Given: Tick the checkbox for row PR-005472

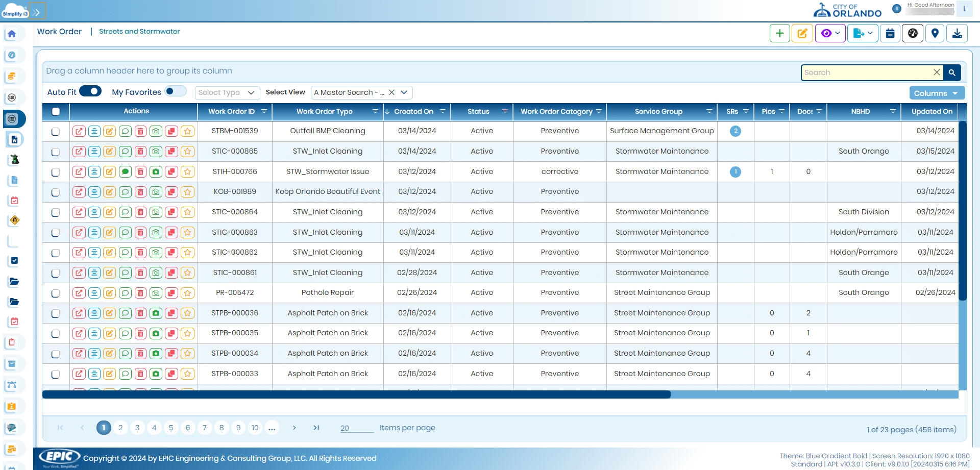Looking at the screenshot, I should pos(56,293).
